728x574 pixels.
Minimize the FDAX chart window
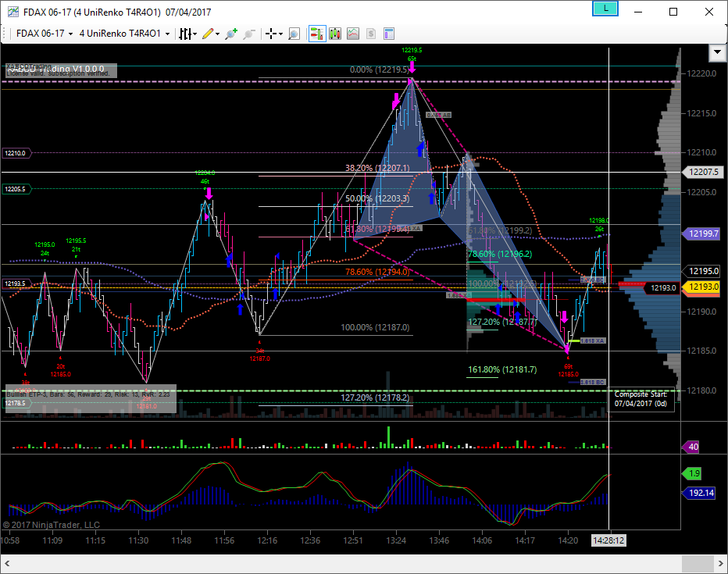click(638, 12)
